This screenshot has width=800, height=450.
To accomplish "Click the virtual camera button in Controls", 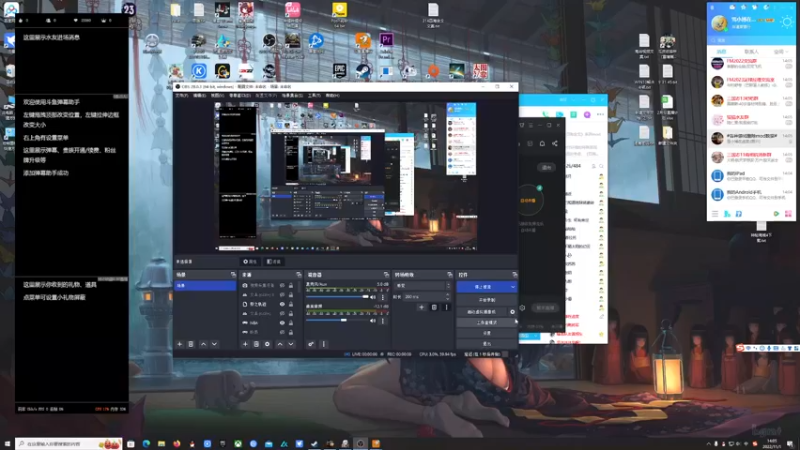I will point(483,312).
